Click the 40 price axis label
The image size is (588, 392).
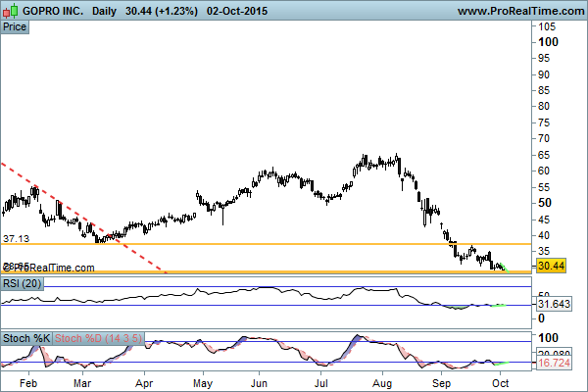[544, 235]
